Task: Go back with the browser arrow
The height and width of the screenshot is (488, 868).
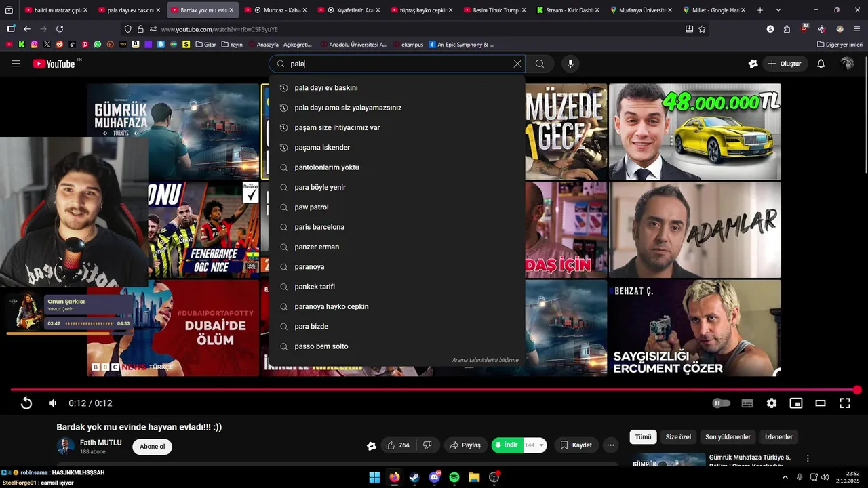Action: click(x=27, y=29)
